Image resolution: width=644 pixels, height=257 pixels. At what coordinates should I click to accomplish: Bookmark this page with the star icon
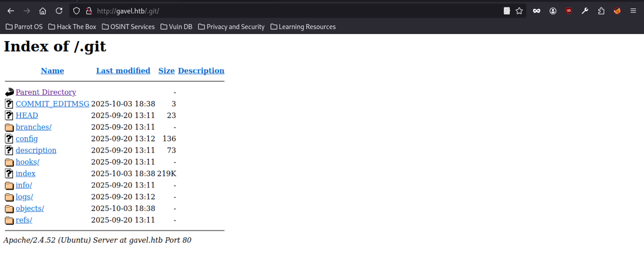tap(519, 11)
